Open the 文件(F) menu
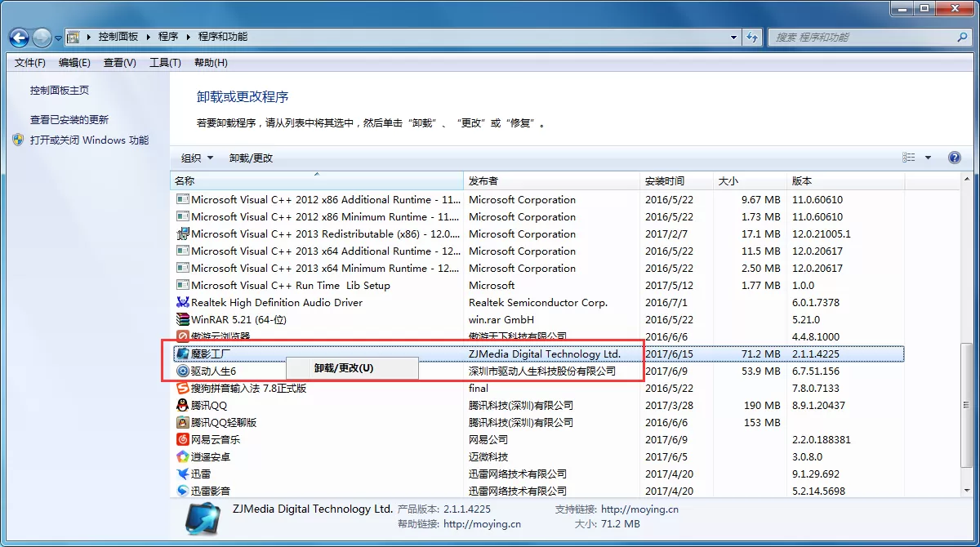Image resolution: width=980 pixels, height=547 pixels. 30,63
